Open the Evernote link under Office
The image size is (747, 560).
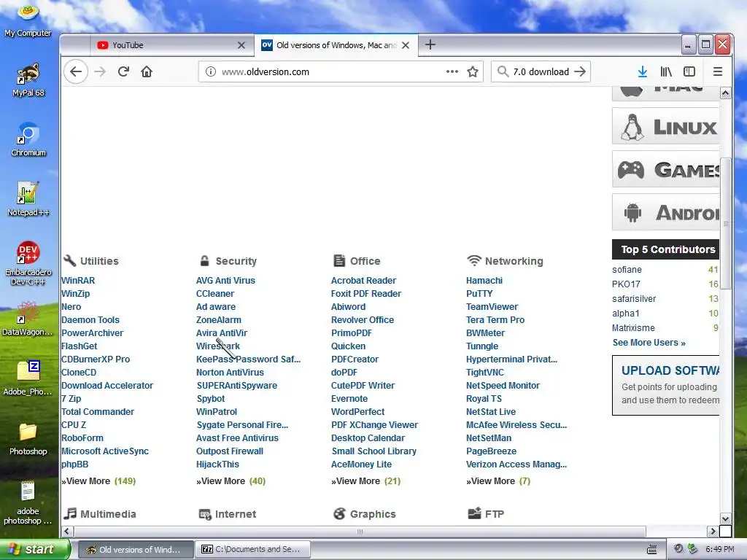click(x=349, y=399)
